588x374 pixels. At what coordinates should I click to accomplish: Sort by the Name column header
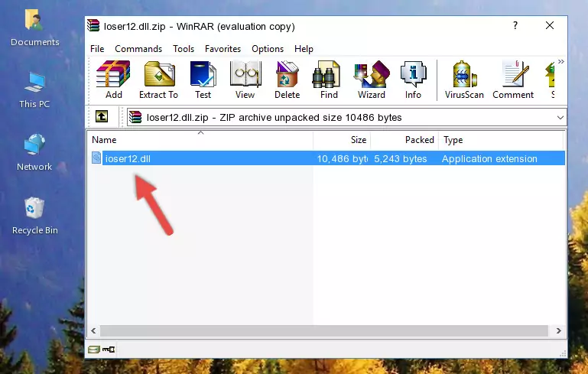pyautogui.click(x=200, y=140)
